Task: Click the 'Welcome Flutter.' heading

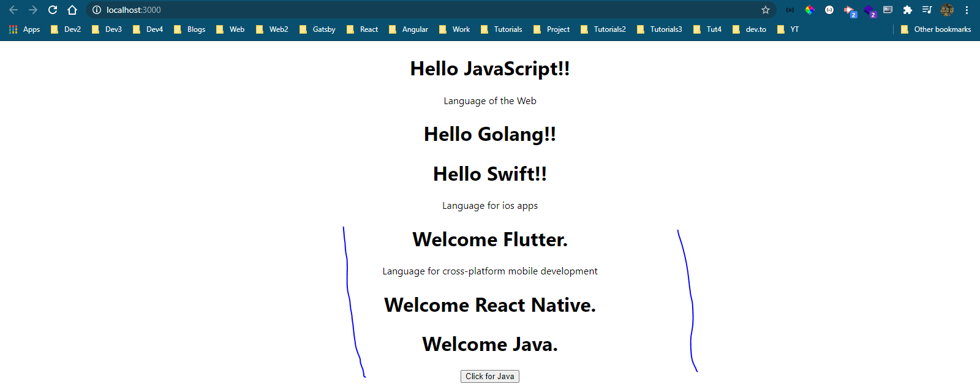Action: coord(490,239)
